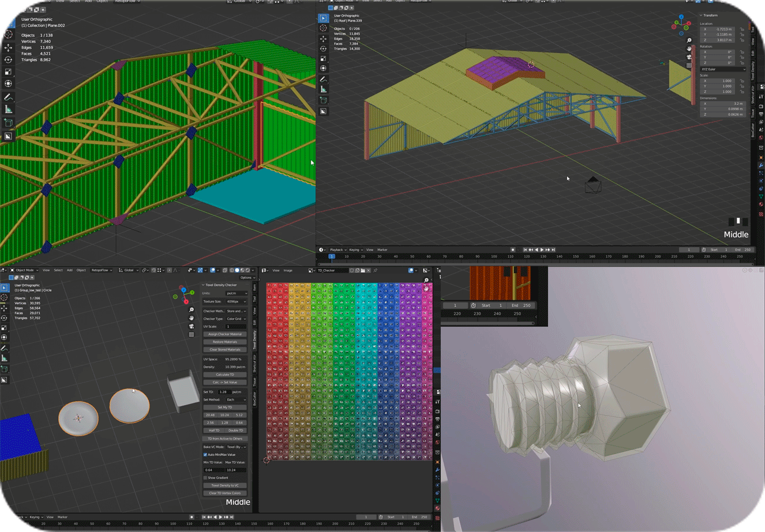Open the RetopoFlow menu in bottom-left viewport header
The image size is (765, 532).
[x=101, y=270]
